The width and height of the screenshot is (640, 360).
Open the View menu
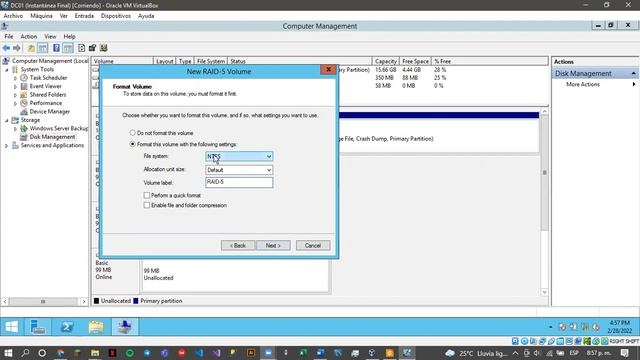point(50,36)
